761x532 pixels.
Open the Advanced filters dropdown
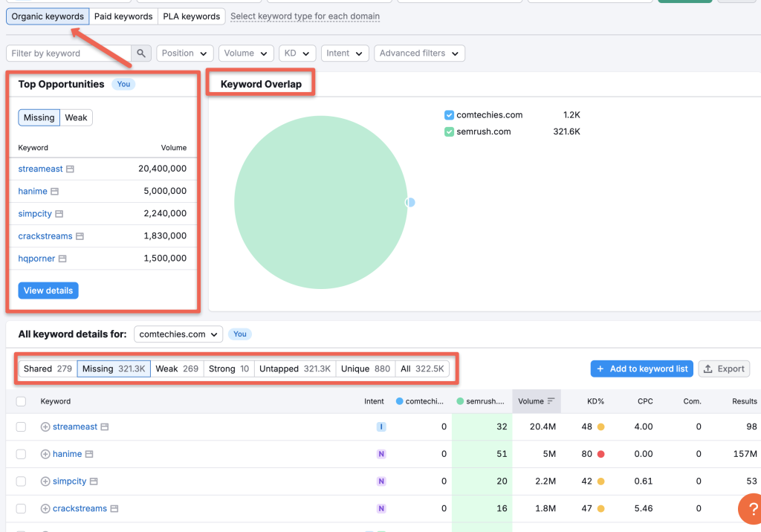tap(419, 53)
